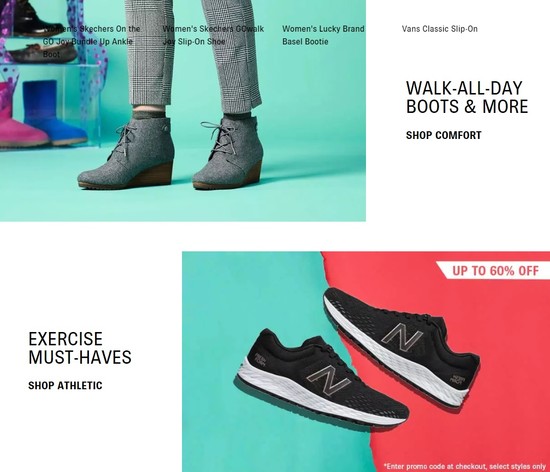Screen dimensions: 550x472
Task: Open Women's Skechers GOwalk Joy Slip-On Shoe link
Action: (x=213, y=35)
